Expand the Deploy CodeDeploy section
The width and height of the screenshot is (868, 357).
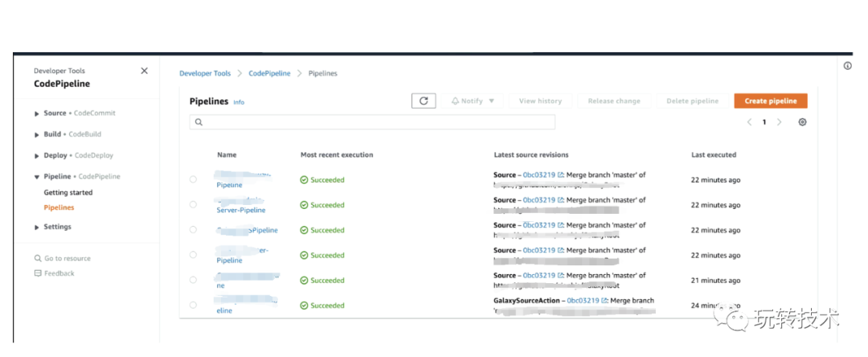(x=37, y=156)
